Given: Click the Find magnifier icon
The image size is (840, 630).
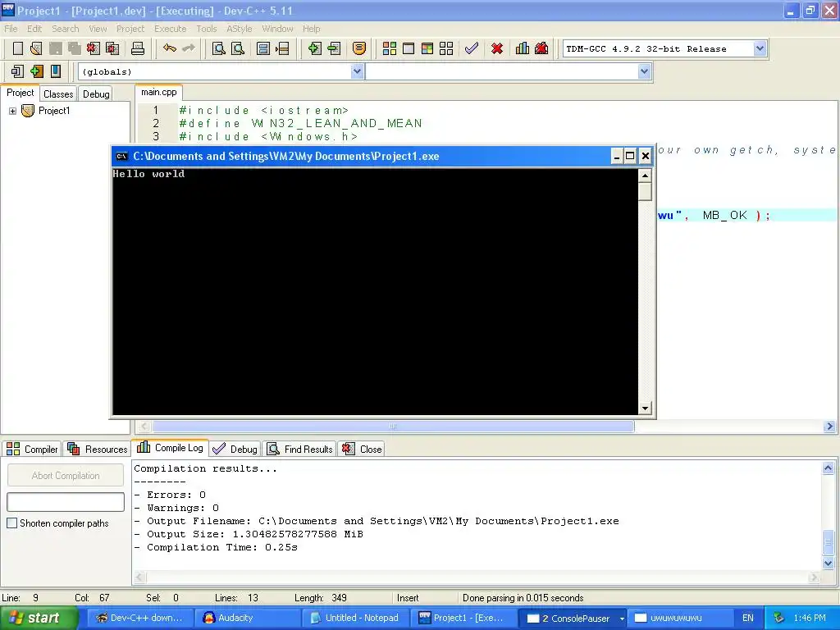Looking at the screenshot, I should tap(218, 48).
